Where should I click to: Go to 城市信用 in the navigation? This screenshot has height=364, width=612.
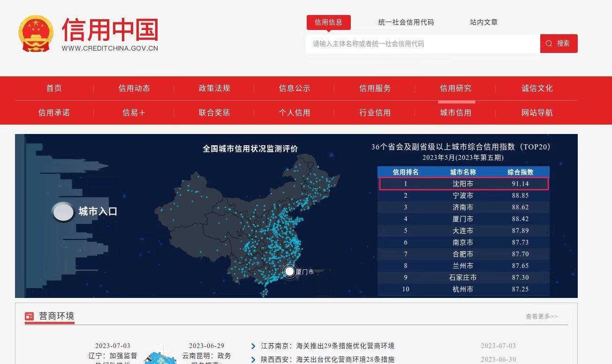coord(455,112)
